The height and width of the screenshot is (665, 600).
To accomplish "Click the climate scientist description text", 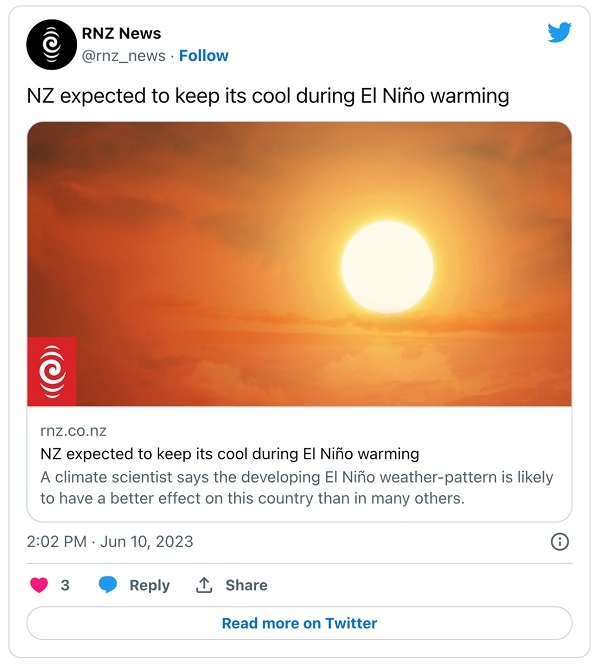I will click(296, 487).
